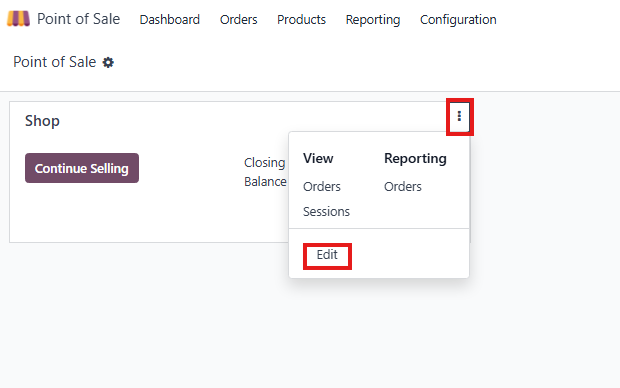Open the Configuration menu
This screenshot has height=388, width=620.
[x=458, y=19]
